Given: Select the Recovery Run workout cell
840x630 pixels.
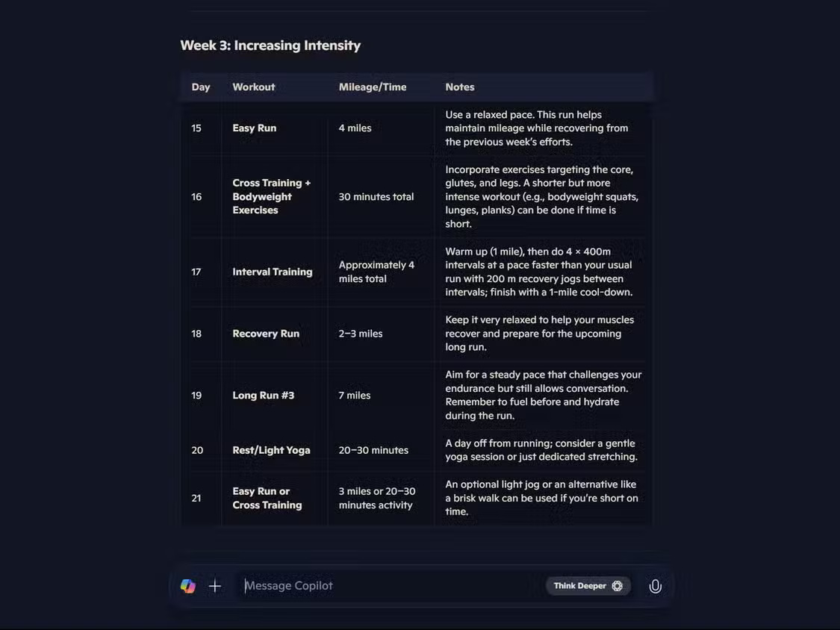Looking at the screenshot, I should tap(266, 334).
